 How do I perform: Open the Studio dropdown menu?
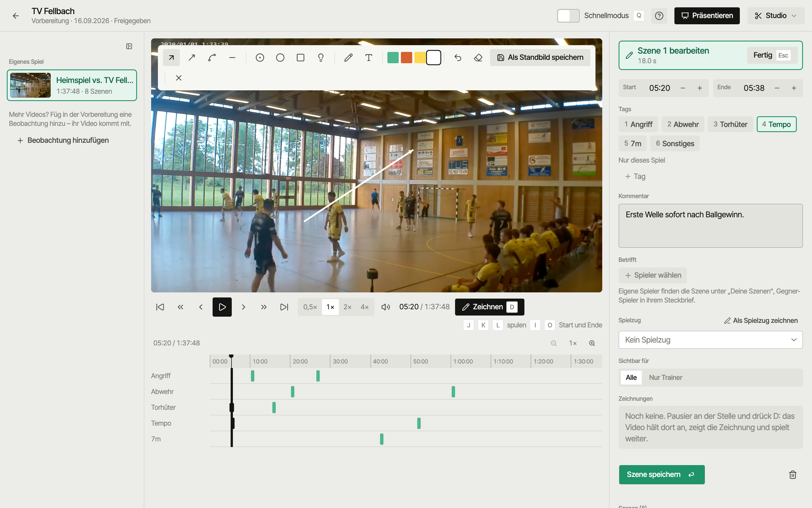[776, 16]
